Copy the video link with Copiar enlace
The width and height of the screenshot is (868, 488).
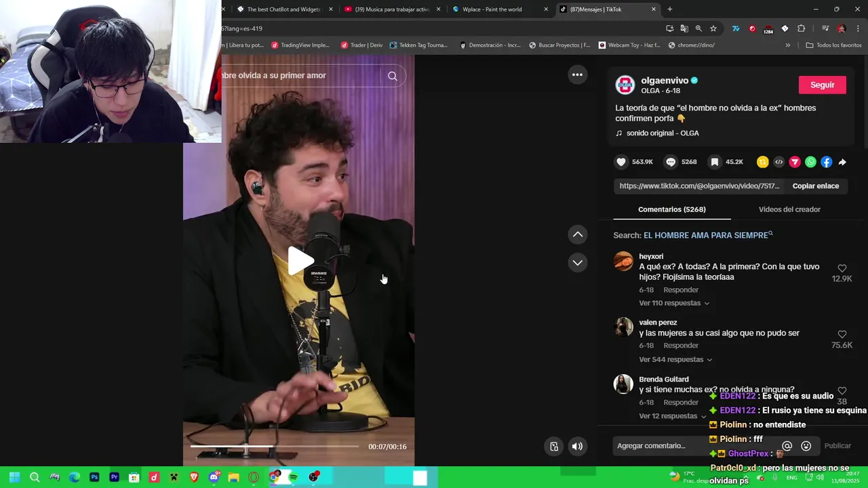[815, 186]
